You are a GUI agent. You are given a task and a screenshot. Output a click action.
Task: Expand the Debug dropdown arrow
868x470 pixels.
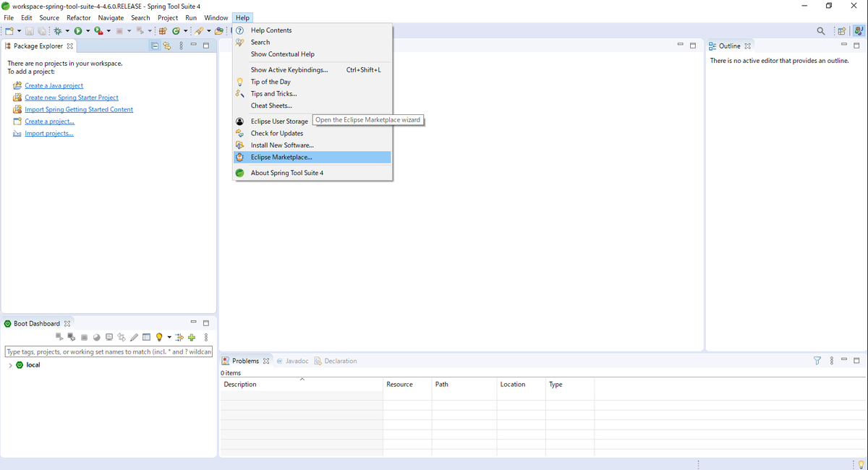[67, 31]
